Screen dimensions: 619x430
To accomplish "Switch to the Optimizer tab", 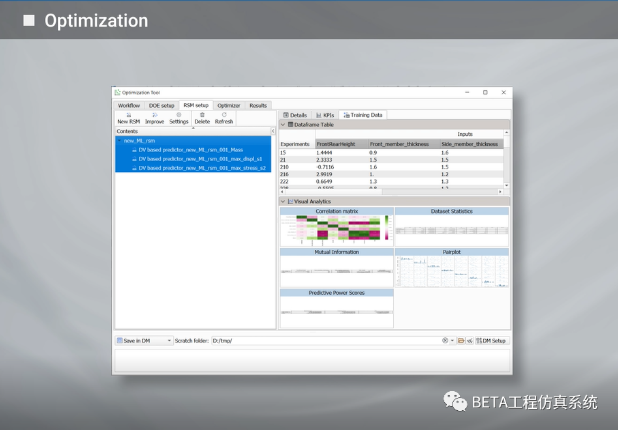I will tap(229, 104).
